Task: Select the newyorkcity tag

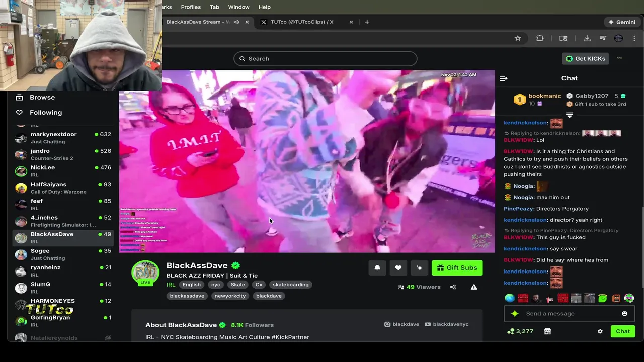Action: click(x=230, y=296)
